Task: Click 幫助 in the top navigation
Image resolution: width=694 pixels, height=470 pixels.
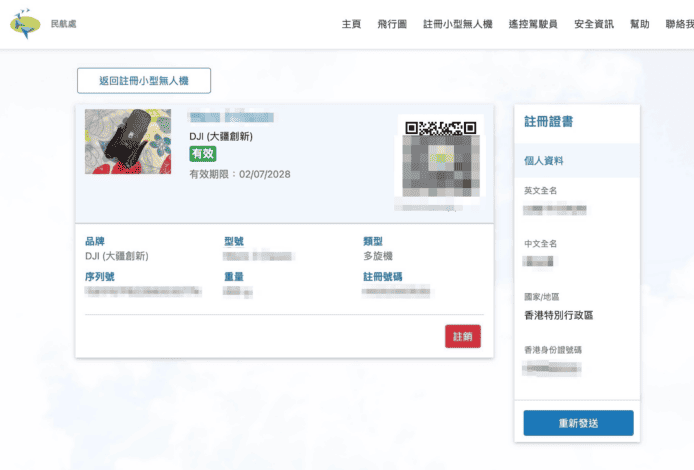Action: click(640, 24)
